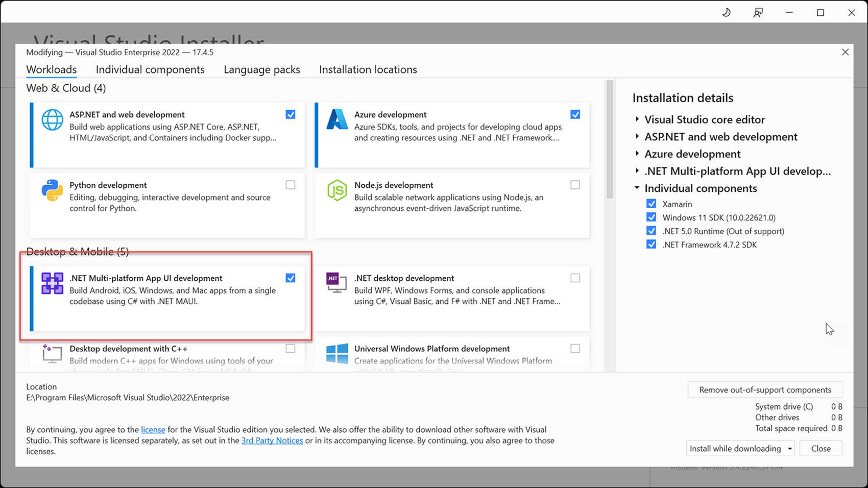The height and width of the screenshot is (488, 868).
Task: Click the .NET Multi-platform App UI icon
Action: tap(52, 283)
